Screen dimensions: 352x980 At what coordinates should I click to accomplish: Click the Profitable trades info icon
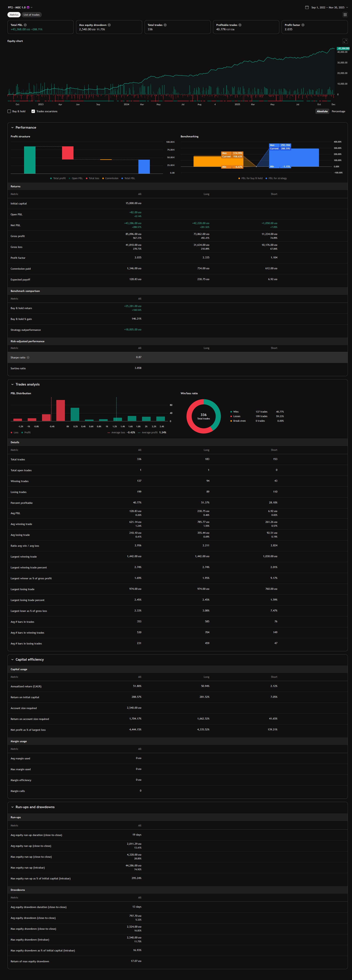tap(240, 25)
